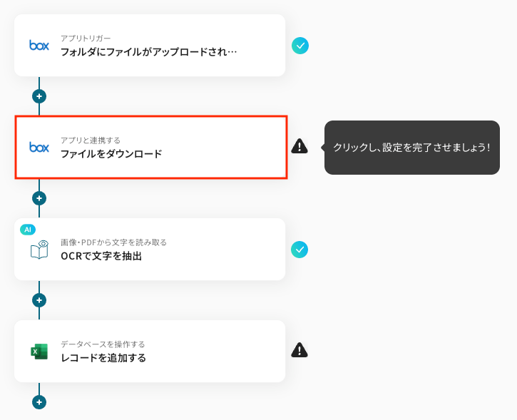Image resolution: width=517 pixels, height=420 pixels.
Task: Click warning icon beside add record step
Action: (300, 350)
